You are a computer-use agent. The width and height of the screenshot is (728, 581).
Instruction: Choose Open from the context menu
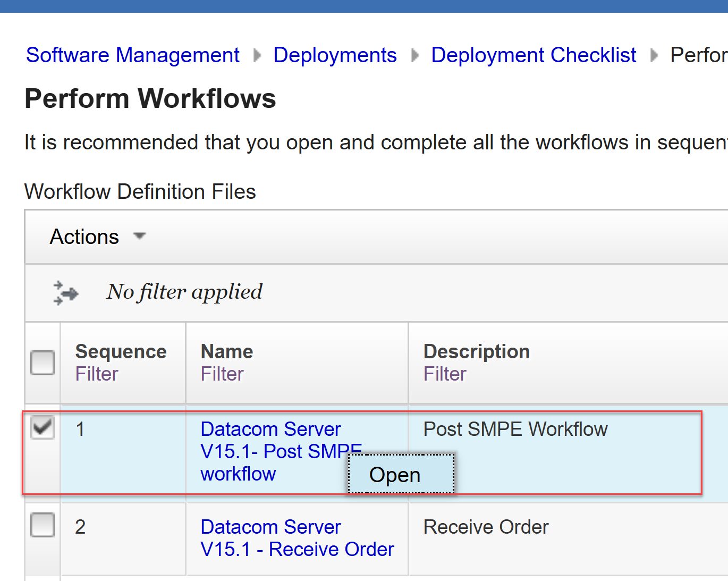pyautogui.click(x=395, y=475)
